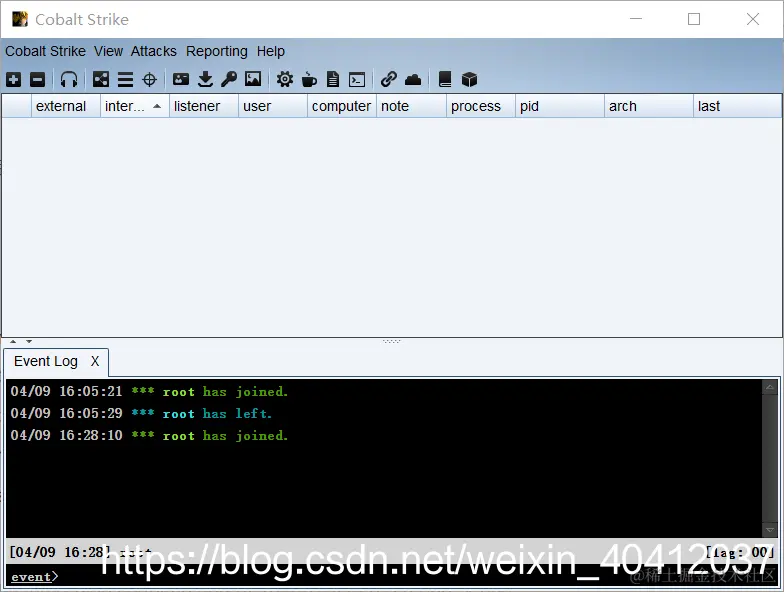Image resolution: width=784 pixels, height=592 pixels.
Task: Switch to pivot graph view icon
Action: click(x=100, y=80)
